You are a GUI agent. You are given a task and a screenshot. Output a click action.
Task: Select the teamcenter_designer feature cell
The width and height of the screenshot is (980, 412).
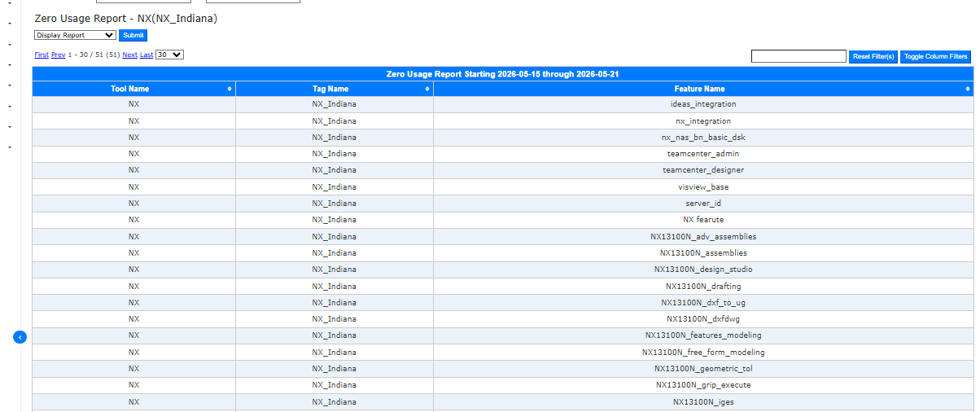click(x=703, y=170)
